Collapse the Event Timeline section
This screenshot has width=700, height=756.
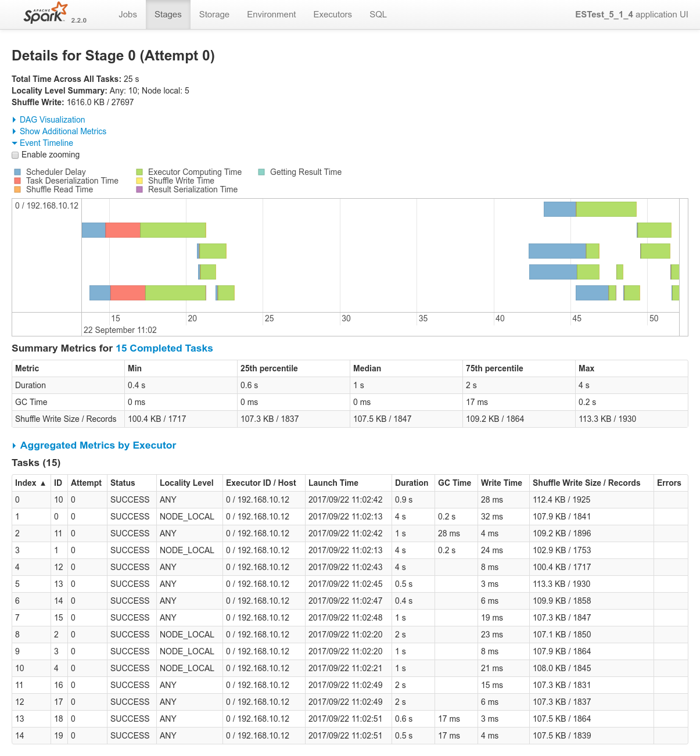tap(46, 143)
